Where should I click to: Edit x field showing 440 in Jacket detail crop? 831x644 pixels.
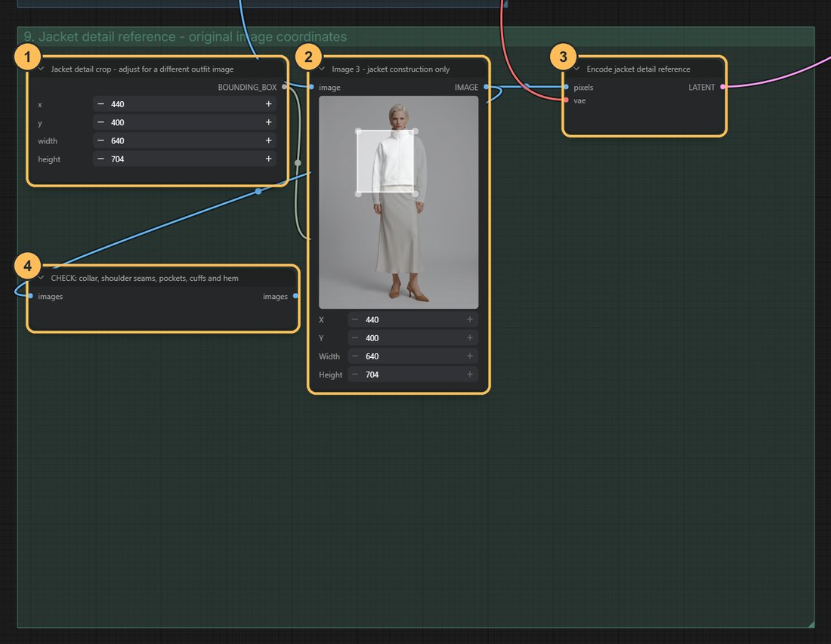point(184,103)
